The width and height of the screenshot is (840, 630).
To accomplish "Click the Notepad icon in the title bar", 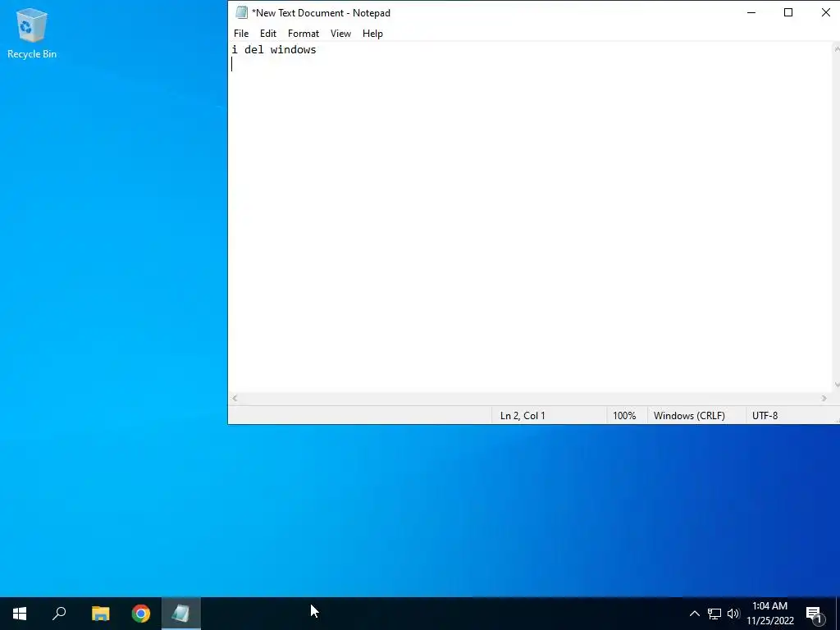I will tap(242, 12).
